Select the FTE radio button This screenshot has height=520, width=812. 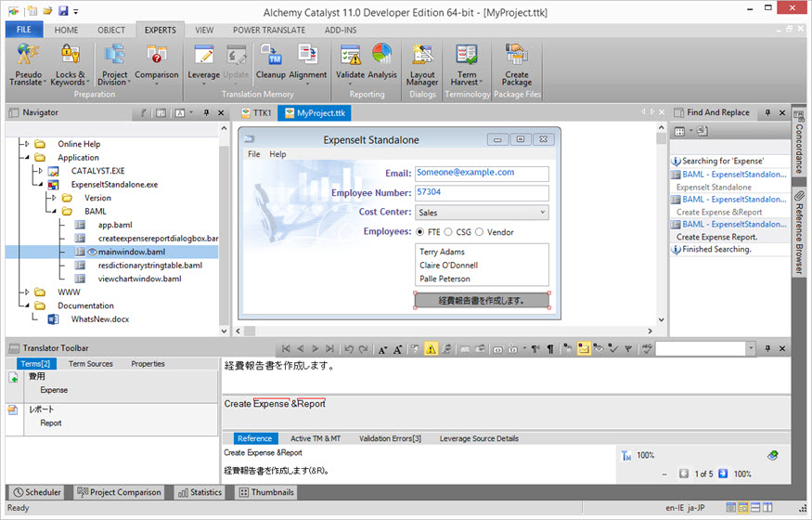419,232
